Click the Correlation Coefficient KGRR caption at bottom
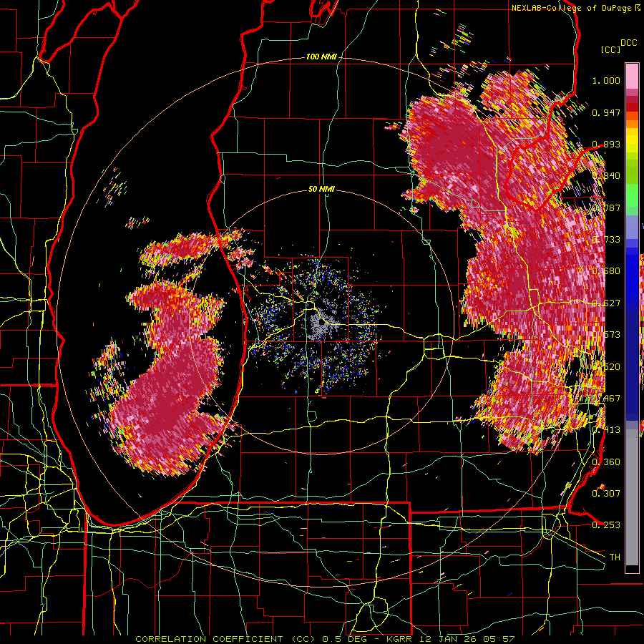 point(325,639)
